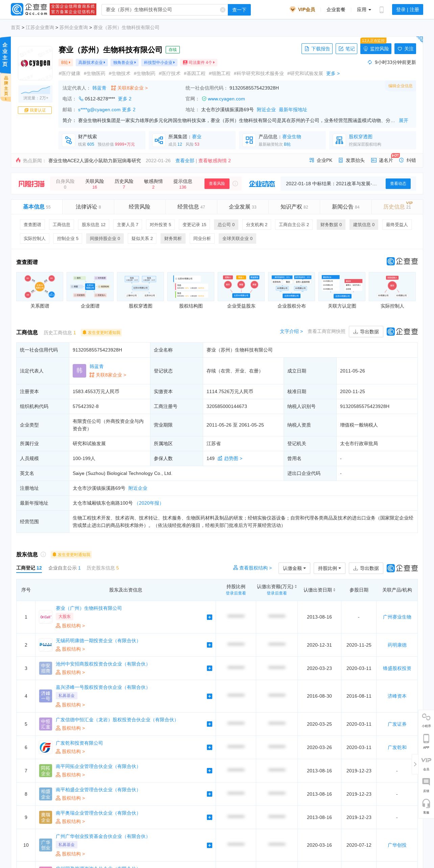
Task: Open the 笔记 note button
Action: coord(346,49)
